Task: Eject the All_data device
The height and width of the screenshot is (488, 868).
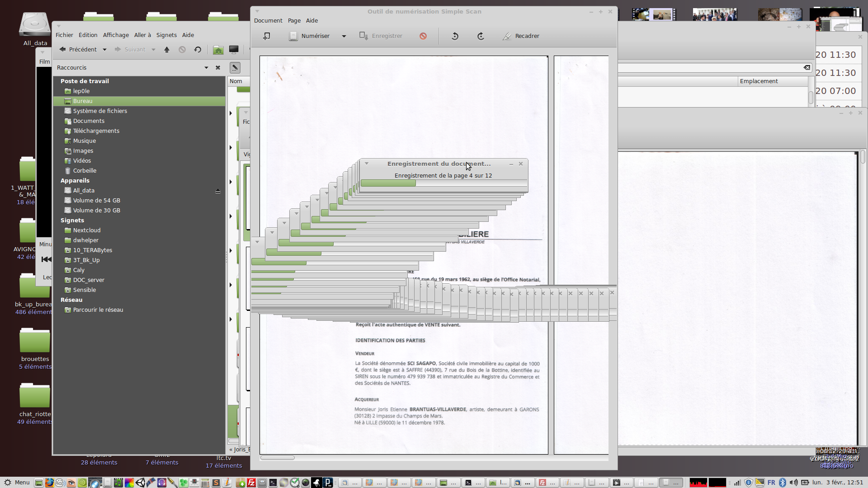Action: [218, 191]
